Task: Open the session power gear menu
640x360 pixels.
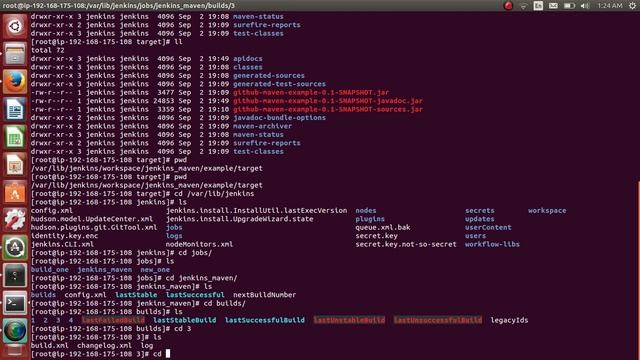Action: 632,6
